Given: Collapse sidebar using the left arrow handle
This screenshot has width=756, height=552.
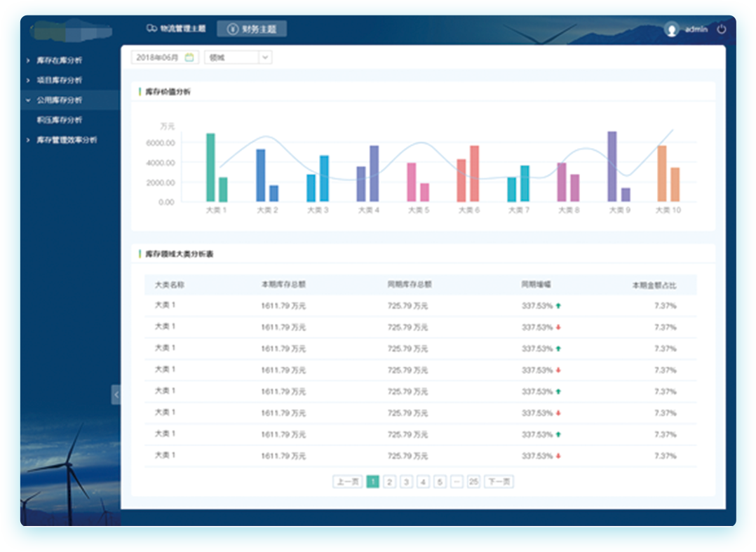Looking at the screenshot, I should click(x=116, y=394).
